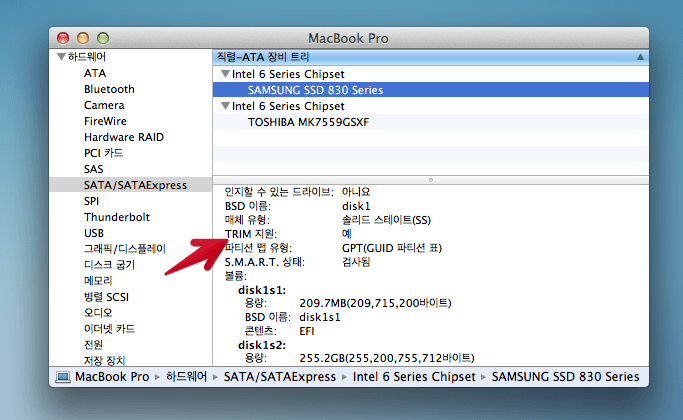Select 메모리 in the sidebar
Viewport: 683px width, 420px height.
pos(98,281)
